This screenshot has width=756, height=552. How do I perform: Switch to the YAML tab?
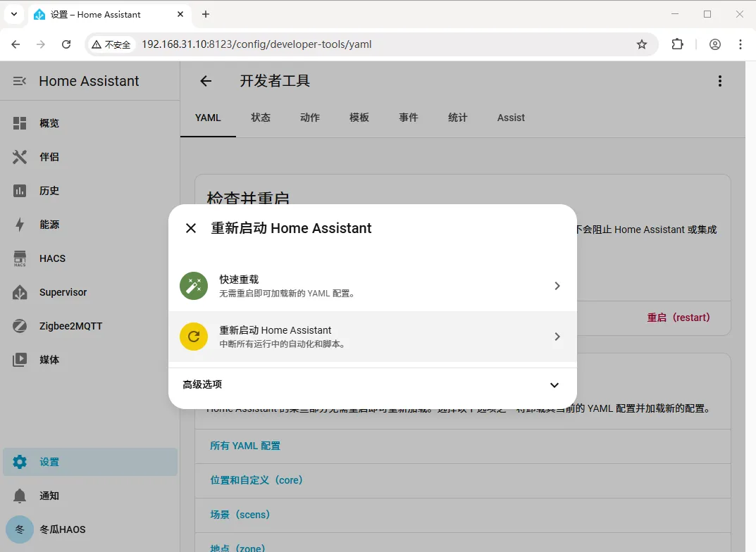208,118
